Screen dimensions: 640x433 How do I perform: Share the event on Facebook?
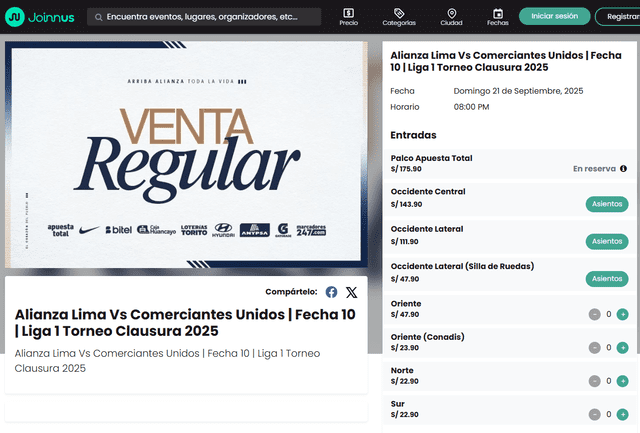[x=331, y=292]
